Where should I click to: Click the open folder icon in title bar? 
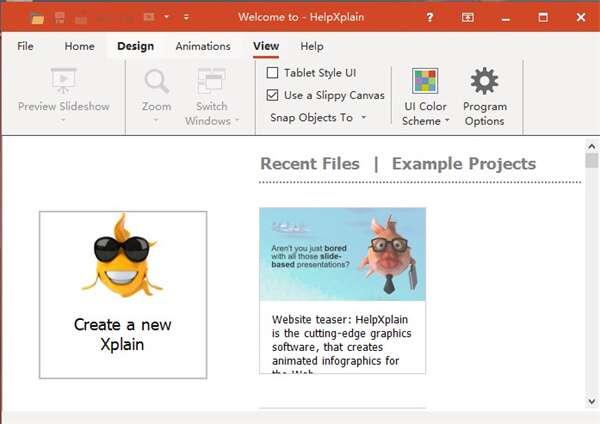[x=37, y=17]
